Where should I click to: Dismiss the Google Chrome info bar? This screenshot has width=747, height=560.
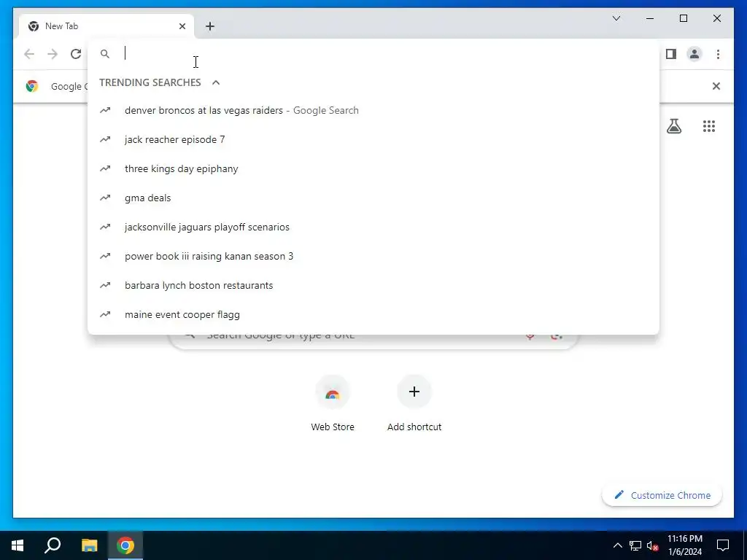pos(716,86)
